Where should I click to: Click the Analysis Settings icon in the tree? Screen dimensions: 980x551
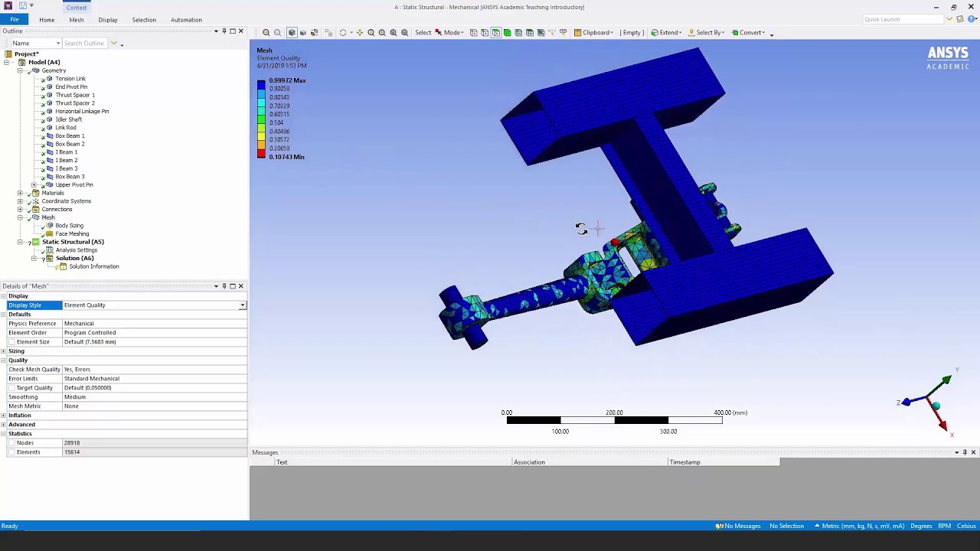tap(50, 250)
